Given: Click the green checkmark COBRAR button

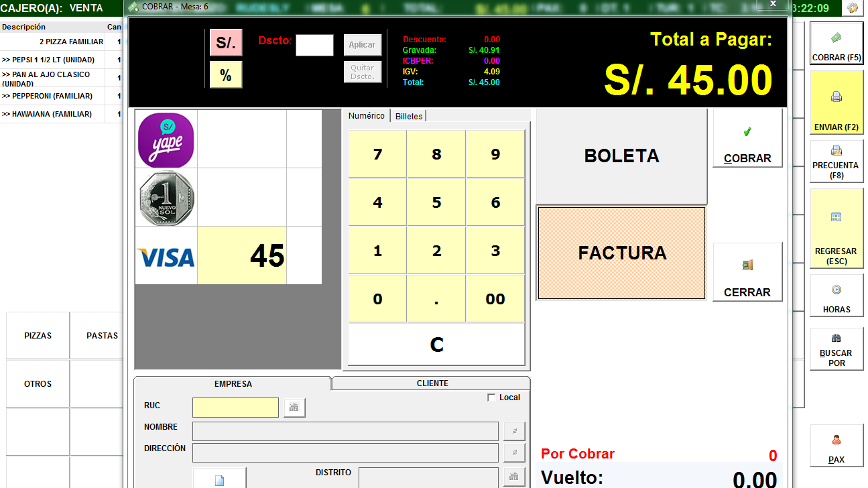Looking at the screenshot, I should [x=747, y=139].
